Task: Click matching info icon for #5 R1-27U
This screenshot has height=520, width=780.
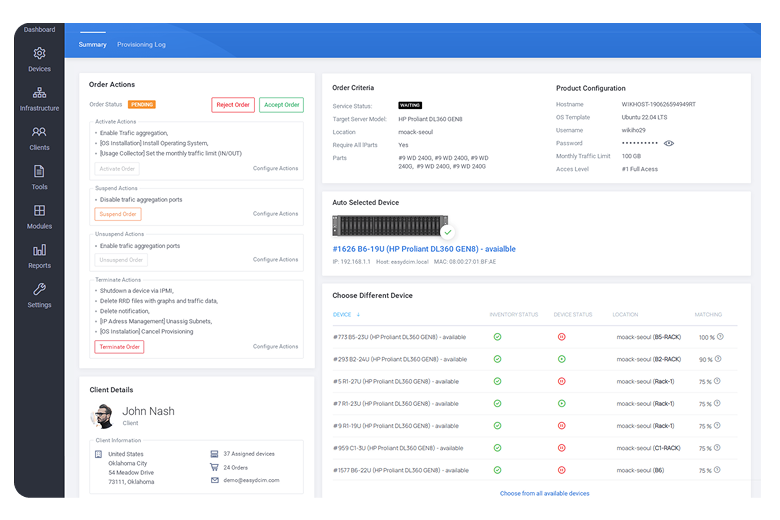Action: [717, 381]
